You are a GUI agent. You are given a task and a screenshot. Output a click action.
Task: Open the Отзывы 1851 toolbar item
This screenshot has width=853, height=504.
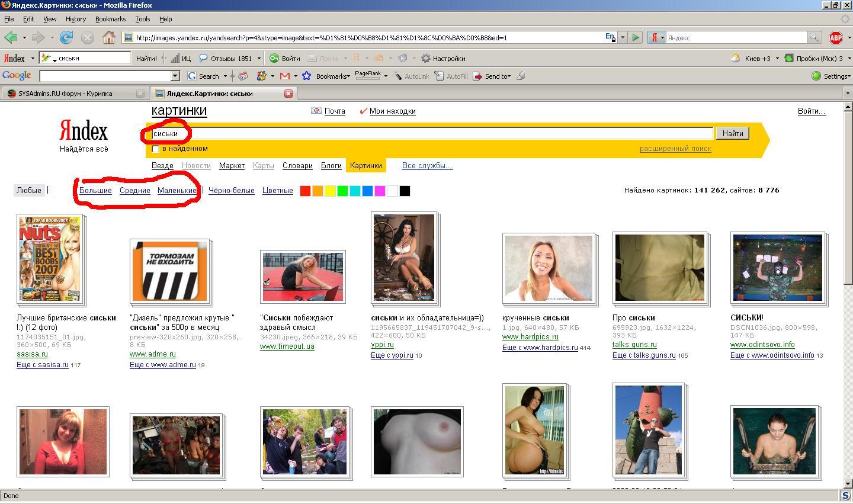pyautogui.click(x=225, y=59)
